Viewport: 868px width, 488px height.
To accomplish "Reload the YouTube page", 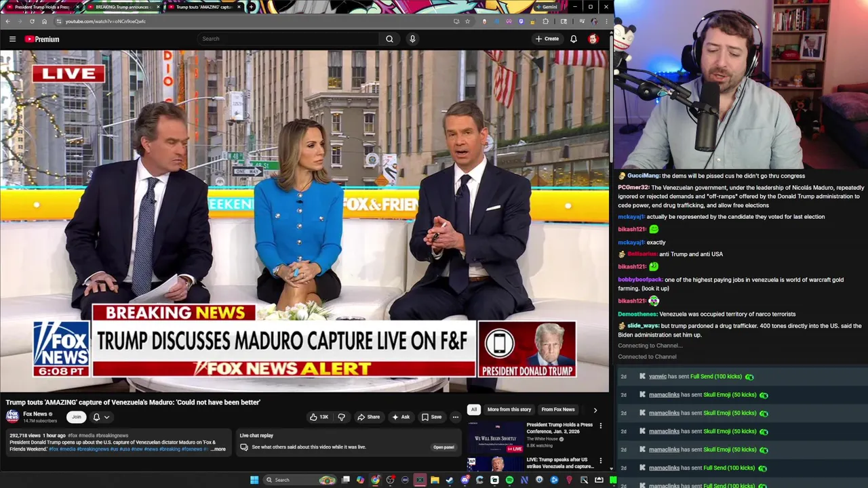I will [32, 21].
